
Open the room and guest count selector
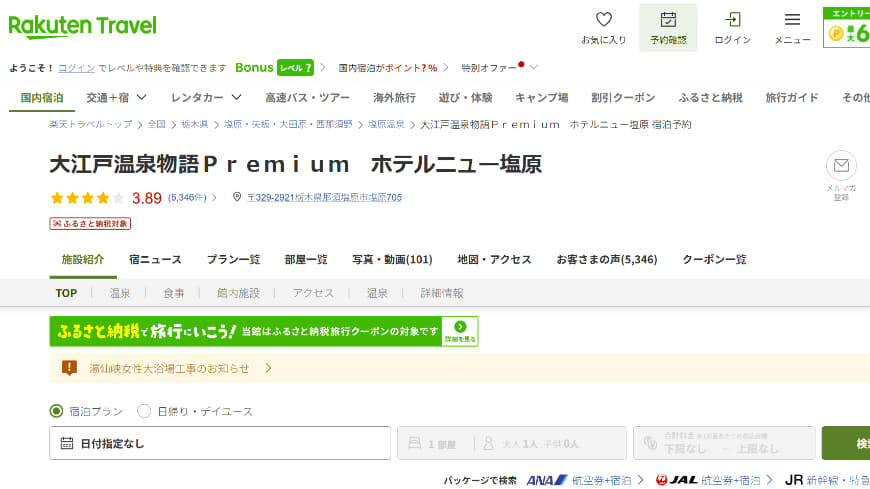coord(511,443)
